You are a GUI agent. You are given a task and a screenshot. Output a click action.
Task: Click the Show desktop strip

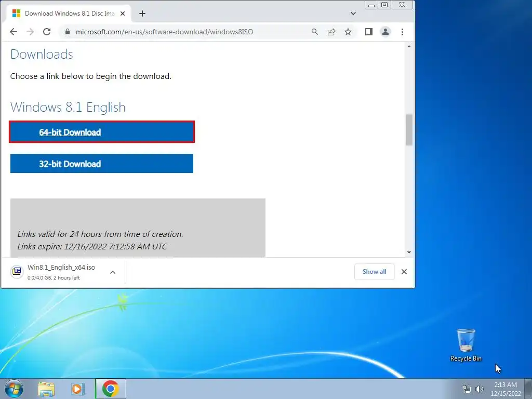point(528,389)
